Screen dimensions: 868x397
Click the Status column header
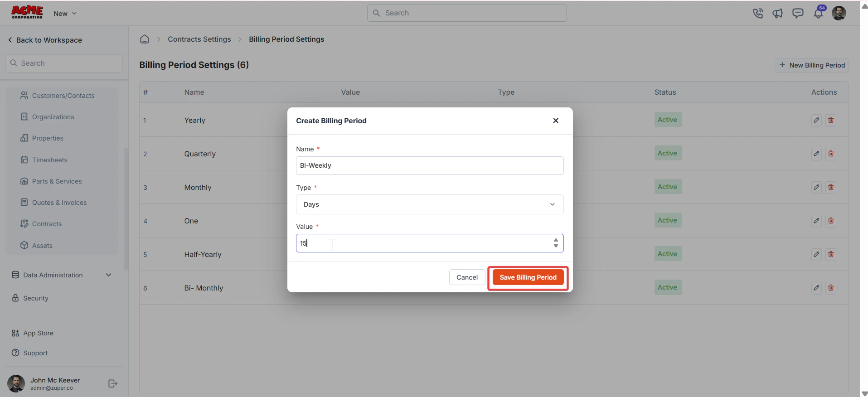click(665, 92)
